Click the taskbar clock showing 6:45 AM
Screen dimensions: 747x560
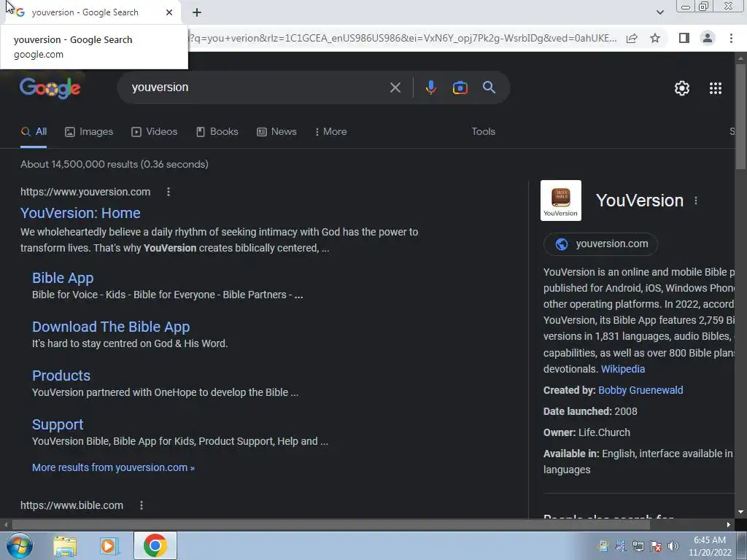[709, 545]
